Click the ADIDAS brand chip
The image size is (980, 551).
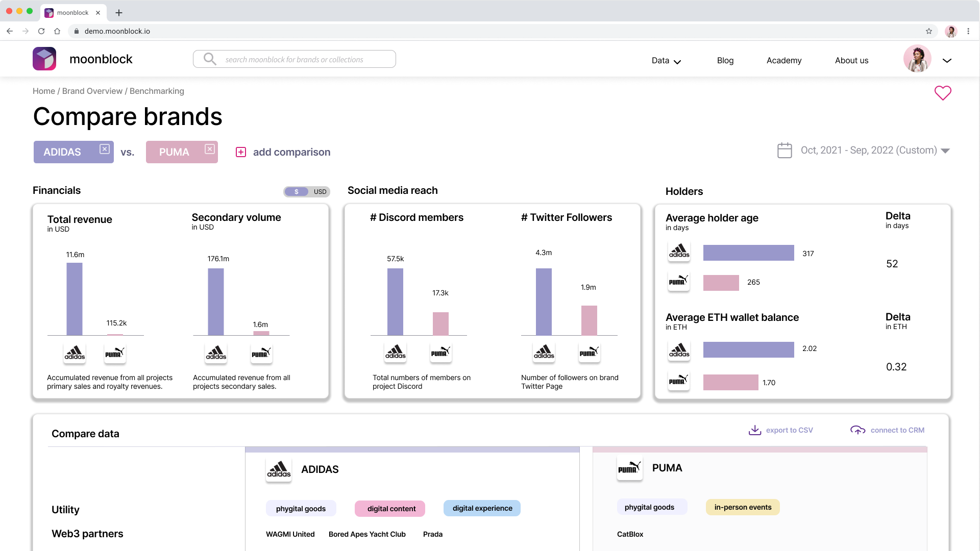tap(73, 152)
